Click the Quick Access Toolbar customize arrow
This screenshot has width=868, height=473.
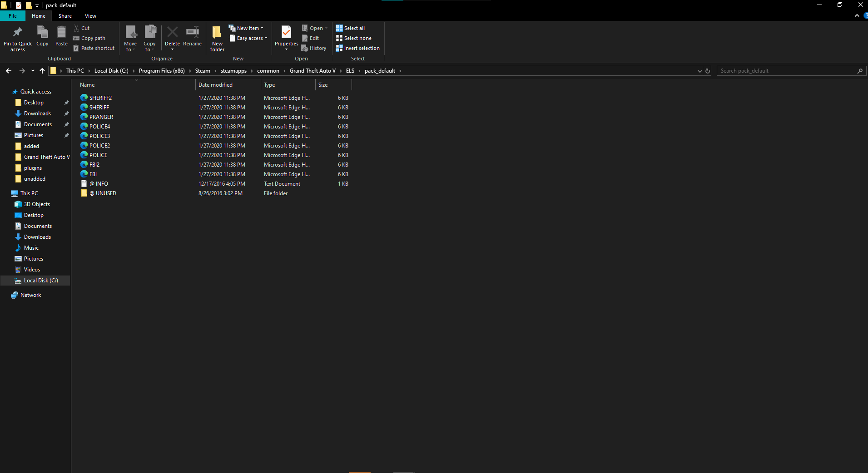click(x=37, y=5)
